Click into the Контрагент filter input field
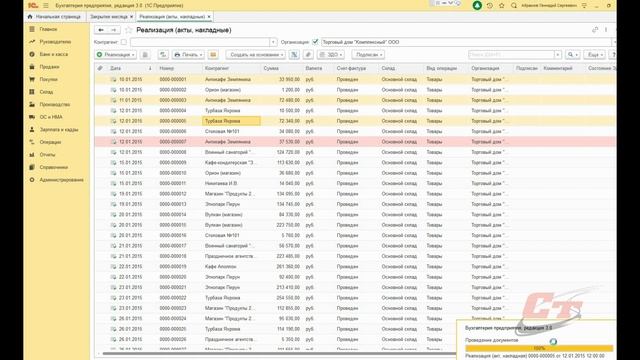This screenshot has height=360, width=640. coord(200,42)
